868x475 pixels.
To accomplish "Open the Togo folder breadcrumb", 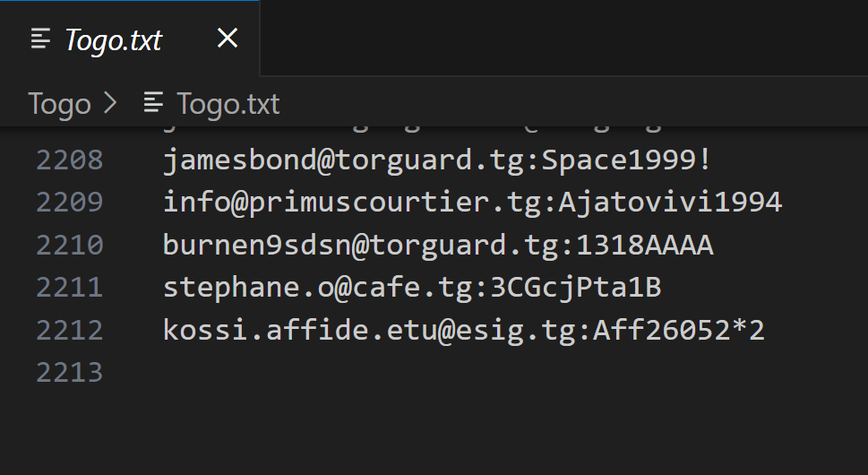I will (59, 104).
